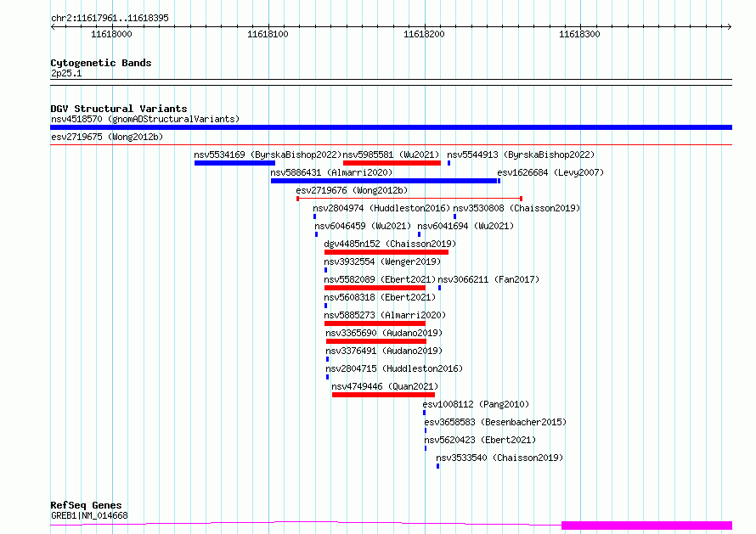Open the nsv3066211 (Fan2017) label

488,279
